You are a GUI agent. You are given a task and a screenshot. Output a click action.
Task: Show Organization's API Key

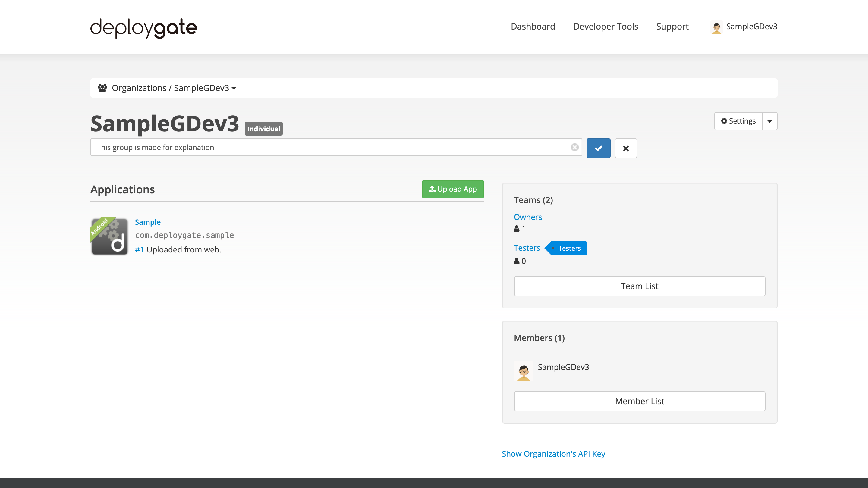[553, 454]
